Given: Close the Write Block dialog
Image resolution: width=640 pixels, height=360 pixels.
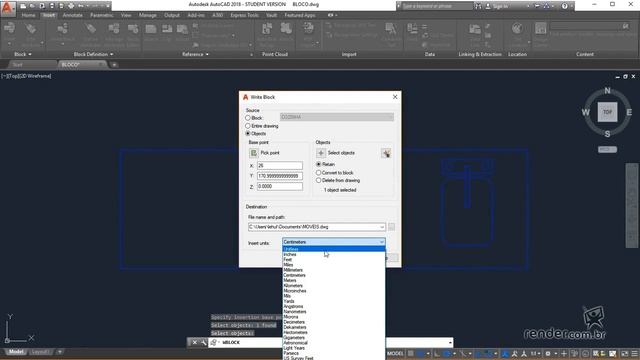Looking at the screenshot, I should [x=395, y=97].
